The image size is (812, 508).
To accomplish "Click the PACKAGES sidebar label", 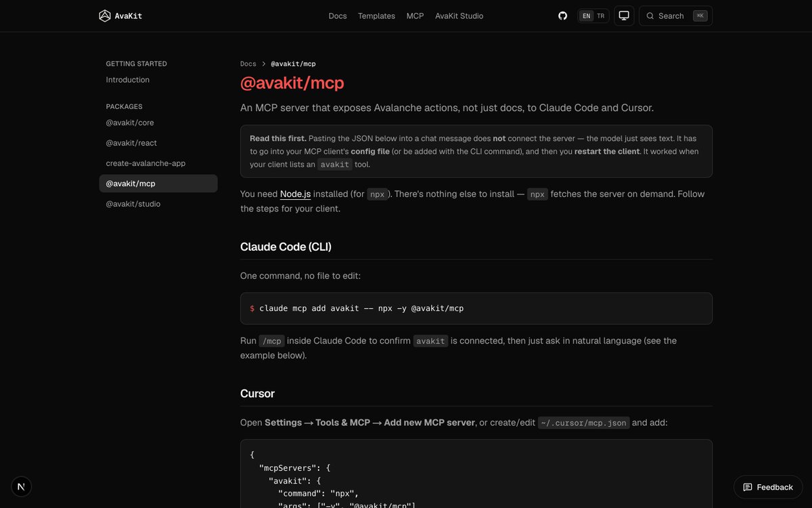I will pyautogui.click(x=125, y=106).
